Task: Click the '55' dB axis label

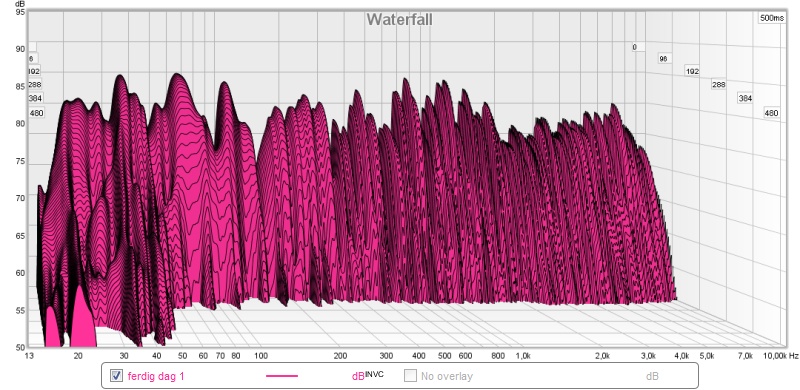Action: pos(20,310)
